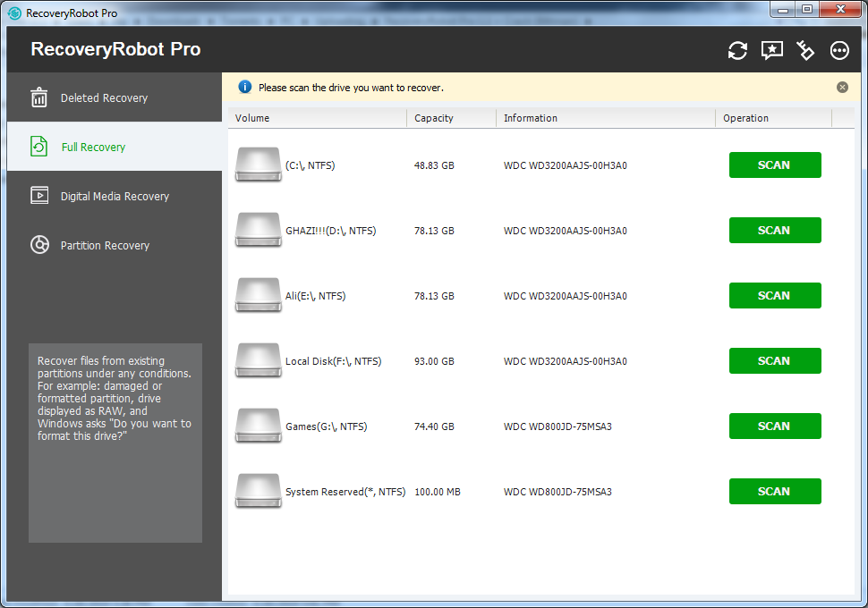Viewport: 868px width, 608px height.
Task: Scan the GHAZI!!! D:\ volume
Action: point(774,230)
